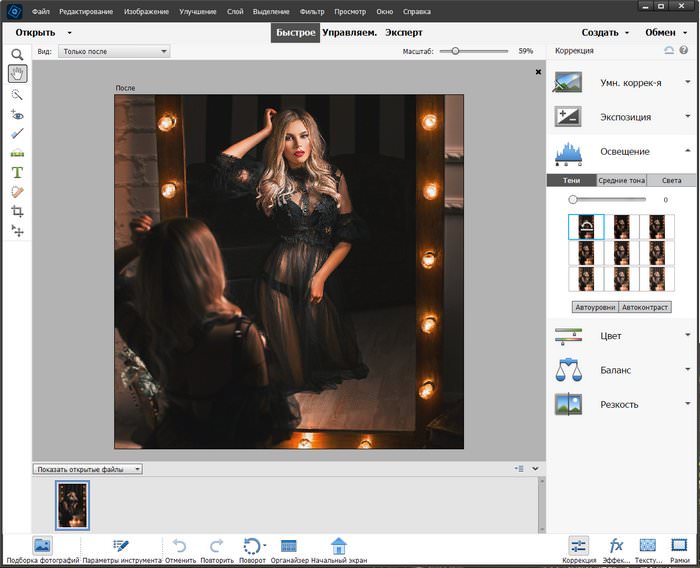Image resolution: width=700 pixels, height=568 pixels.
Task: Click the Rotate icon in bottom bar
Action: [252, 546]
